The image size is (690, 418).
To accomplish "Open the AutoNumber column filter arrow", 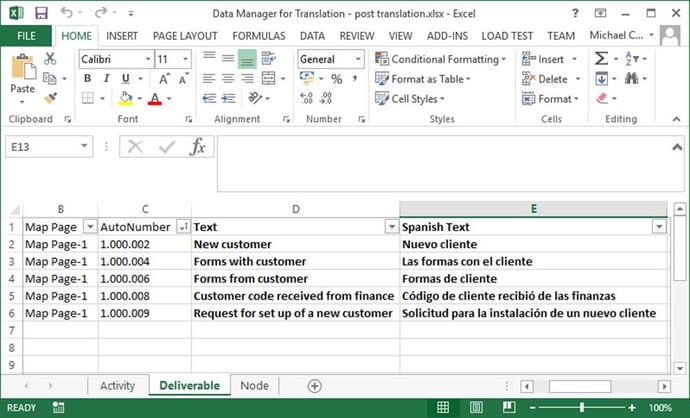I will tap(183, 227).
